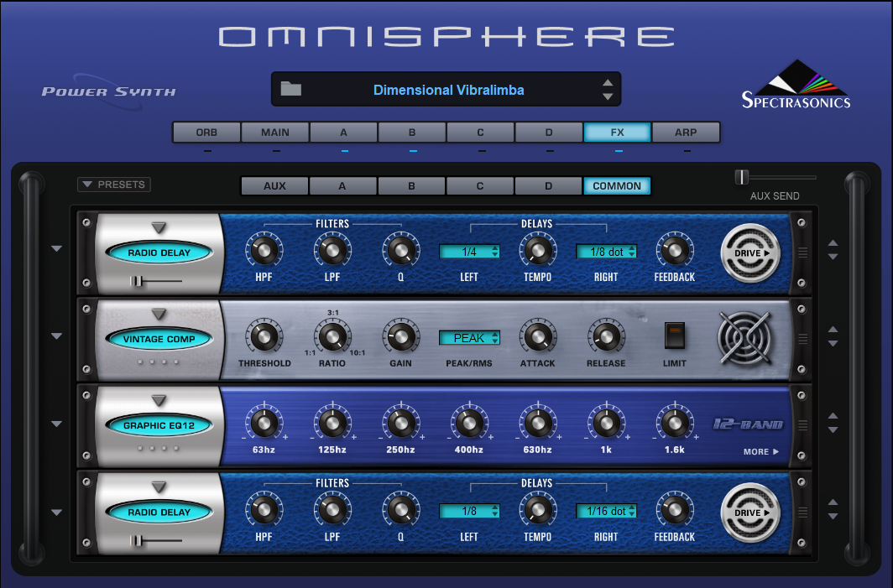The width and height of the screenshot is (893, 588).
Task: Flip the LIMIT switch on Vintage Comp
Action: coord(675,336)
